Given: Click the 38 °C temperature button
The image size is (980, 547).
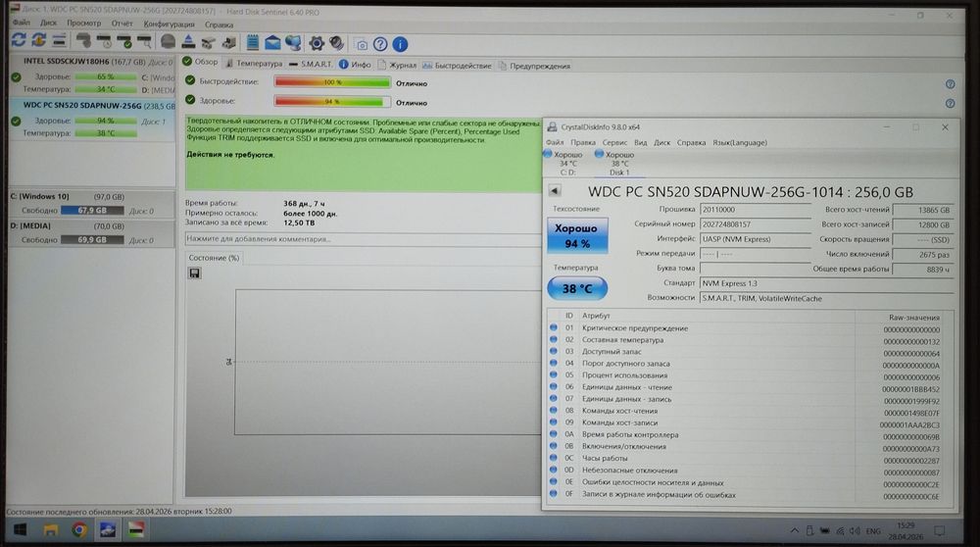Looking at the screenshot, I should tap(577, 288).
